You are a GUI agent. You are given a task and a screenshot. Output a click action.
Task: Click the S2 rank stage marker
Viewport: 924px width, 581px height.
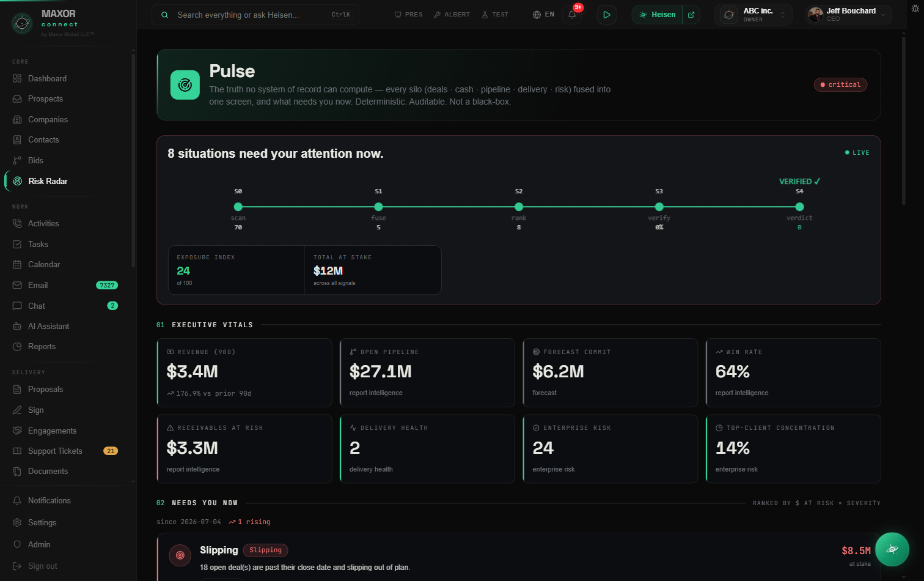tap(519, 207)
